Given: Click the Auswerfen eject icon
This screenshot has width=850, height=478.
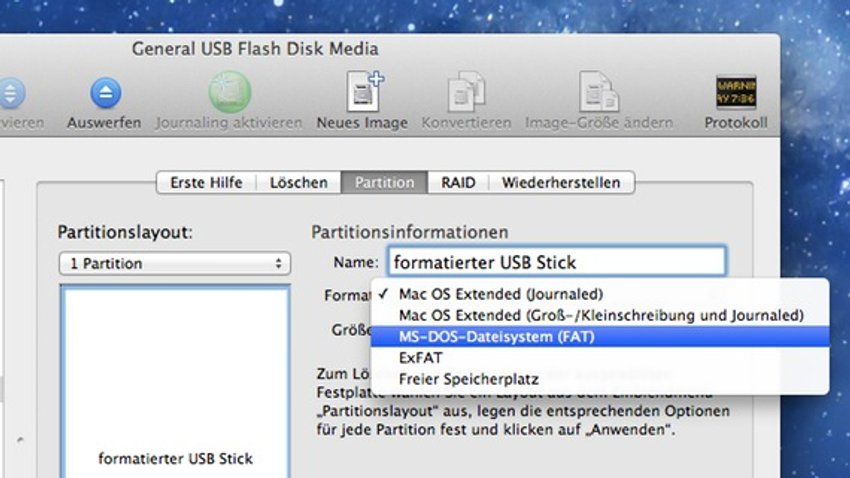Looking at the screenshot, I should (105, 93).
